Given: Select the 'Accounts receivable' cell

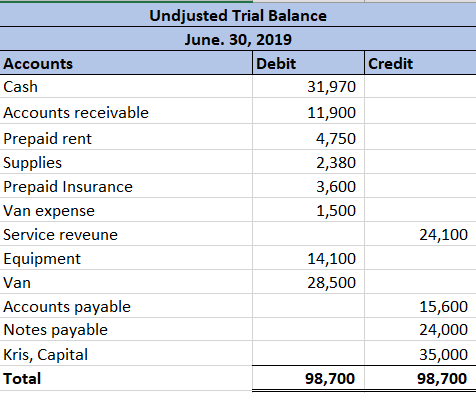Looking at the screenshot, I should tap(126, 111).
